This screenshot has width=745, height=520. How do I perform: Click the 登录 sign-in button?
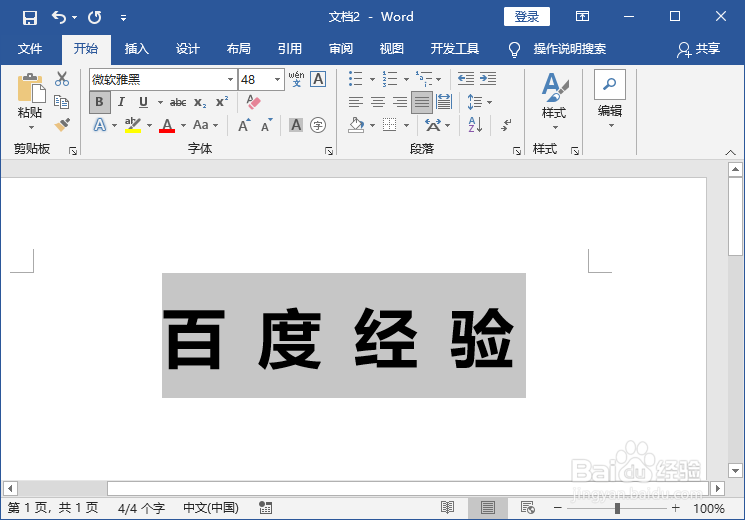(x=527, y=17)
